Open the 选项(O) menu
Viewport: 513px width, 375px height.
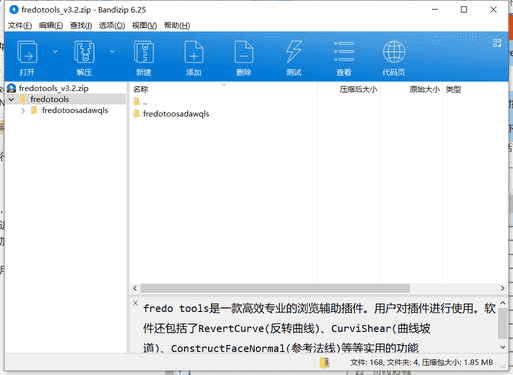pos(112,25)
